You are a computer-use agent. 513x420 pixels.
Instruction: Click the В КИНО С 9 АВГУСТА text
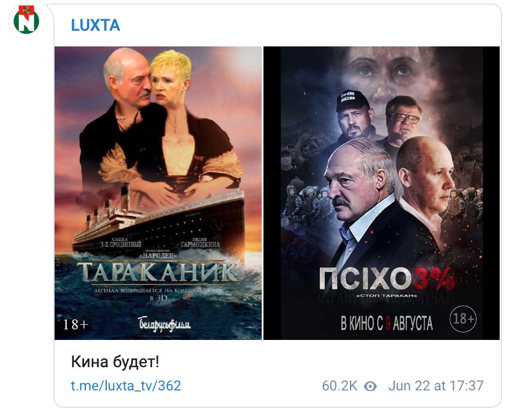[386, 324]
